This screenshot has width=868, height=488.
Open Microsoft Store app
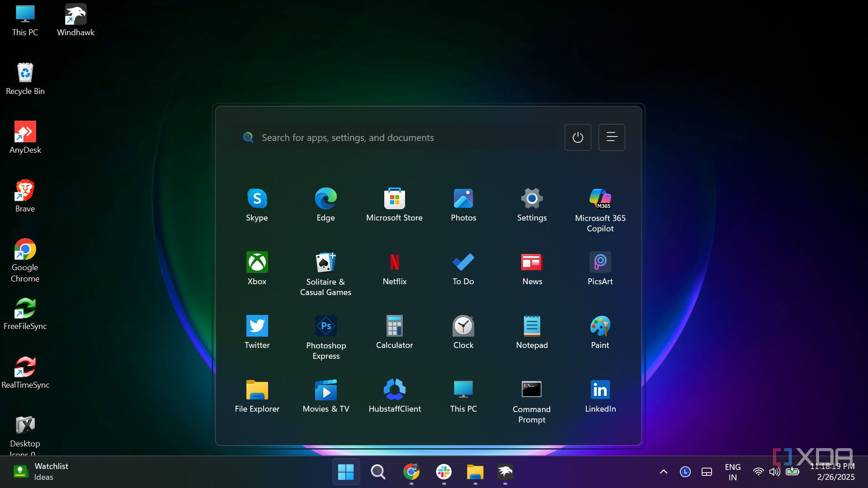click(394, 205)
